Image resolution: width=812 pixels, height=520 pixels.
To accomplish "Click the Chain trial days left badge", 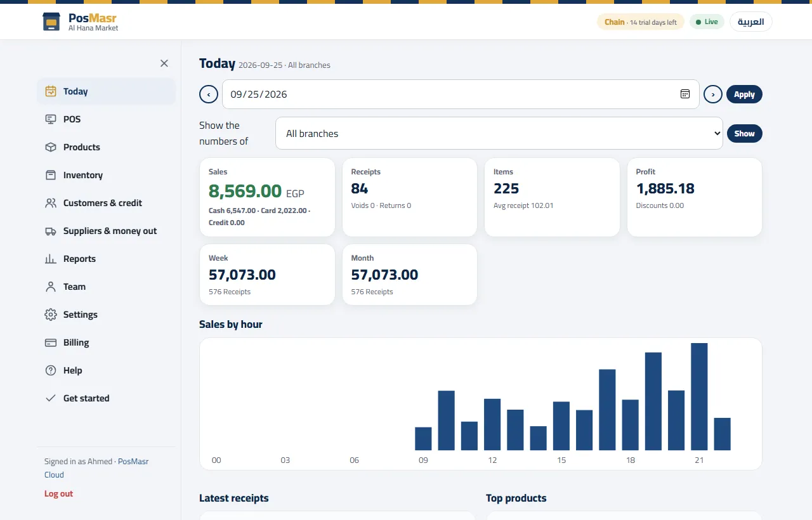I will pyautogui.click(x=641, y=22).
